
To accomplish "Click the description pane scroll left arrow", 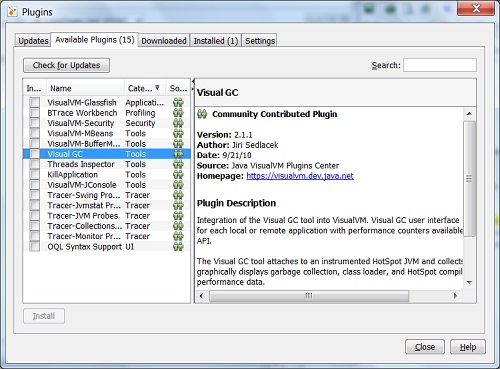I will (201, 296).
